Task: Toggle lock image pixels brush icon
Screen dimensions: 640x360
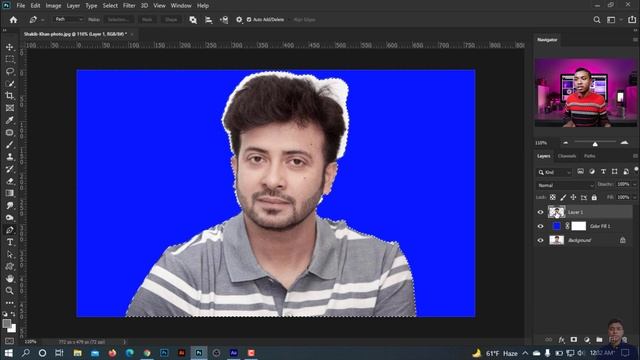Action: pyautogui.click(x=563, y=198)
